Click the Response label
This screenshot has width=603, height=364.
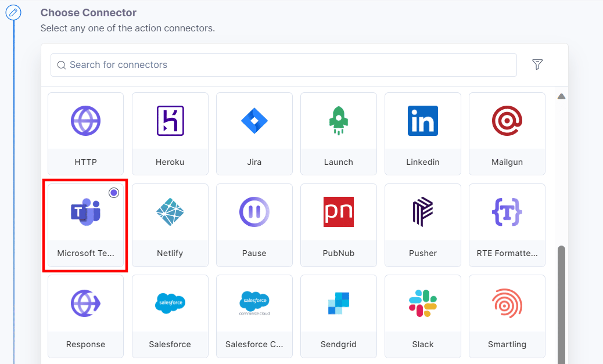click(x=86, y=345)
